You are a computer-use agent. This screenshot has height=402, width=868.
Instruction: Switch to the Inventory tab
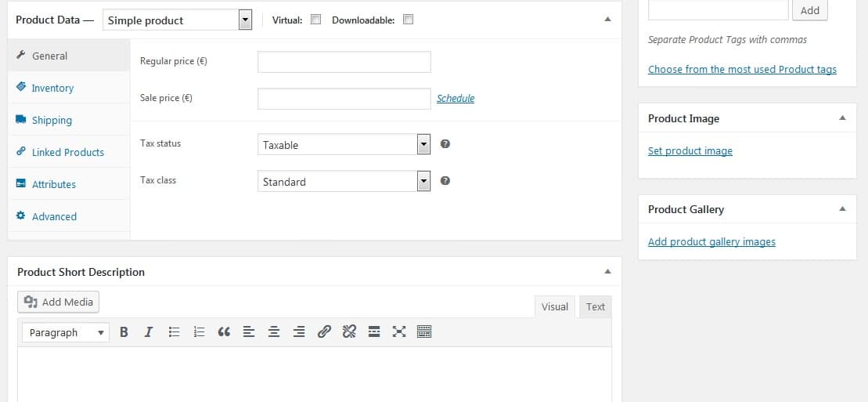point(52,89)
